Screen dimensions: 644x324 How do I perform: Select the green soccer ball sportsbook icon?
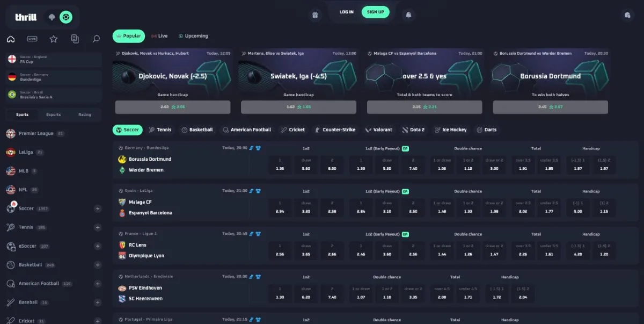66,17
